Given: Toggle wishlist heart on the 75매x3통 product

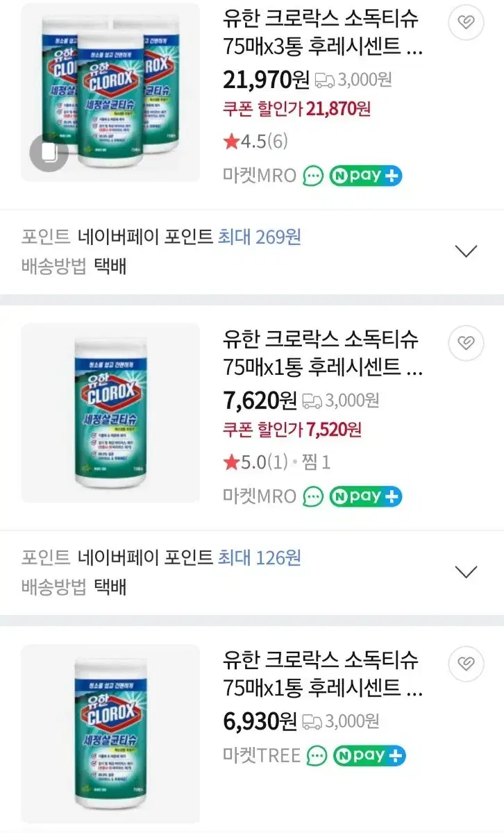Looking at the screenshot, I should [467, 23].
